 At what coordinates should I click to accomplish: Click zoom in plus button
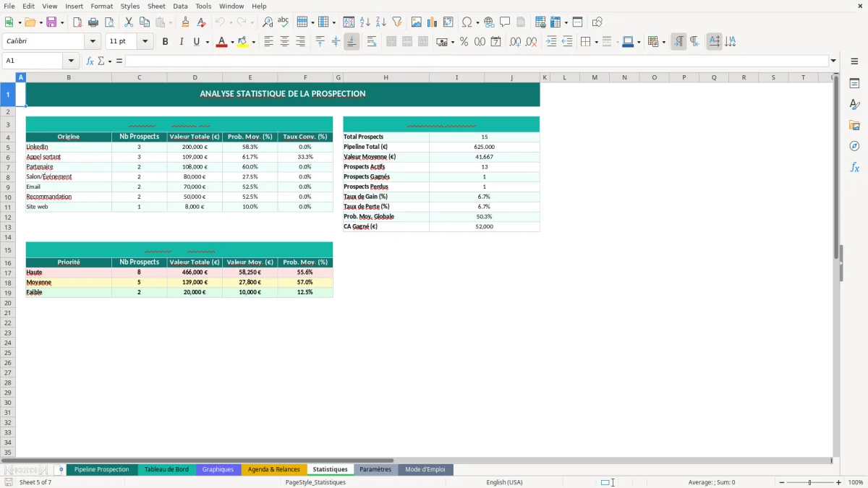pyautogui.click(x=838, y=482)
